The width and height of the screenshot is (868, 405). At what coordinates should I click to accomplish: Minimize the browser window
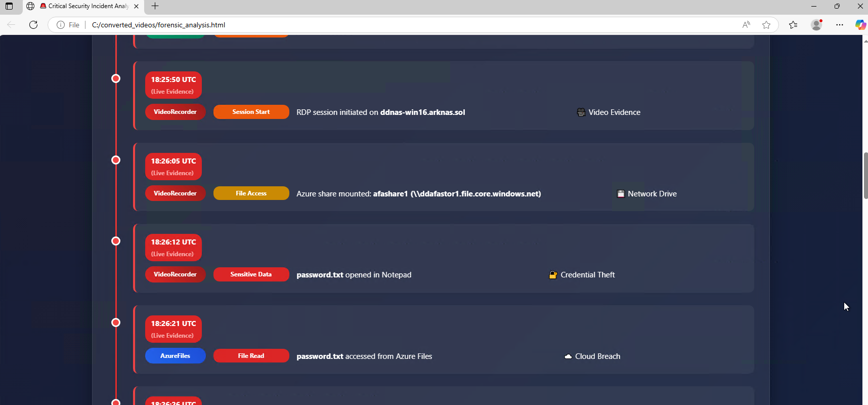pyautogui.click(x=814, y=6)
